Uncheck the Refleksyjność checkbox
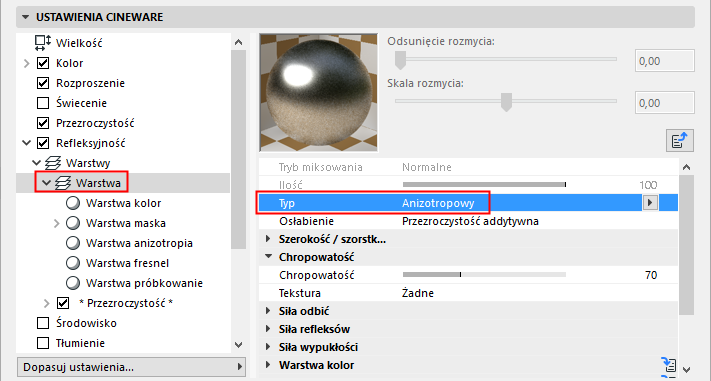This screenshot has height=381, width=711. [x=43, y=143]
